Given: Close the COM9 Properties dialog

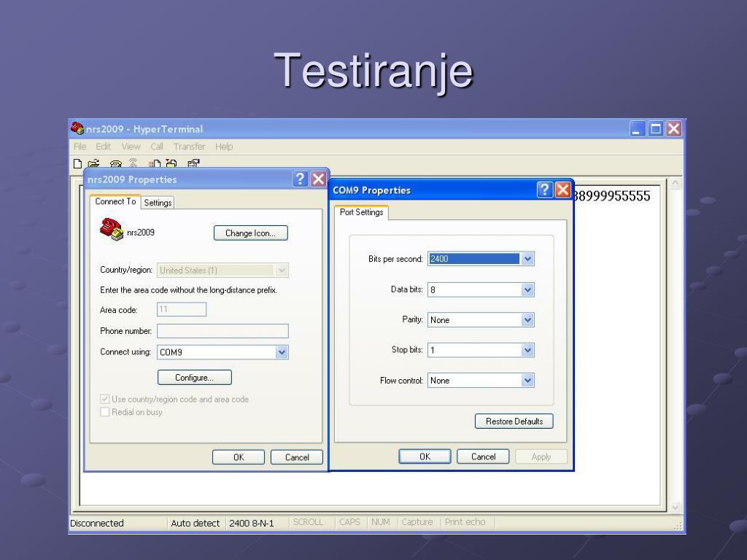Looking at the screenshot, I should point(562,190).
